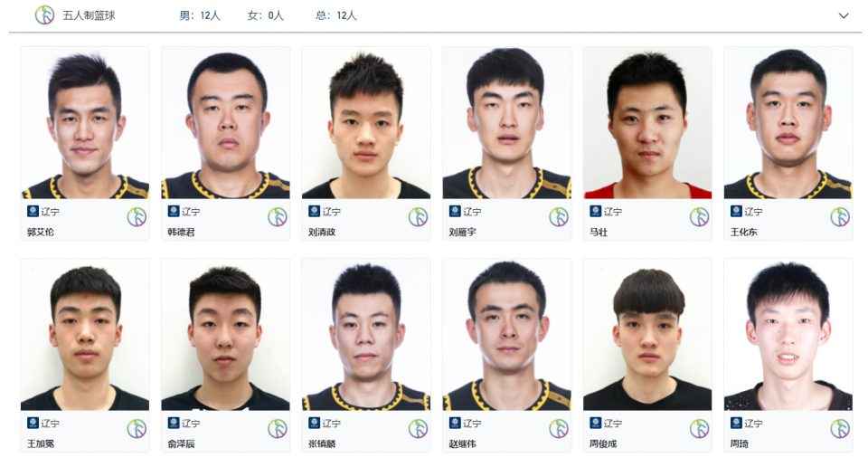Image resolution: width=868 pixels, height=467 pixels.
Task: Collapse the 五人制篮球 section with chevron
Action: 844,15
